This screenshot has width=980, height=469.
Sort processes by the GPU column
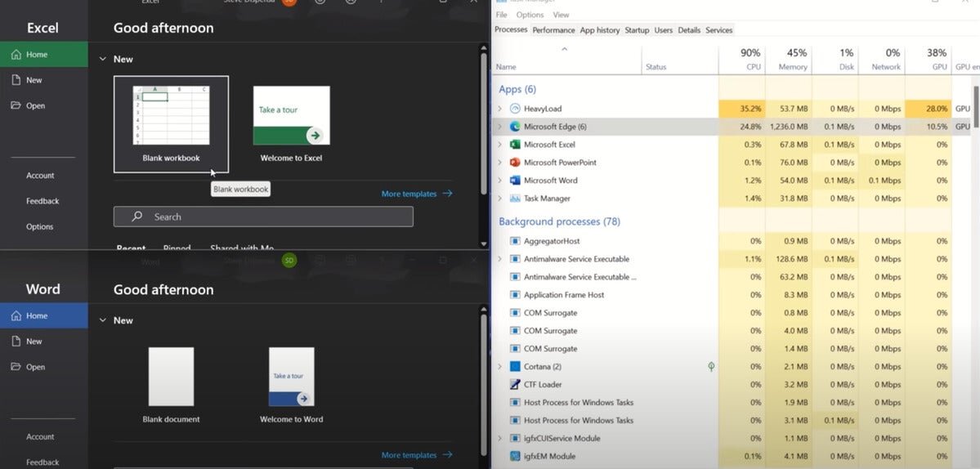(x=929, y=60)
